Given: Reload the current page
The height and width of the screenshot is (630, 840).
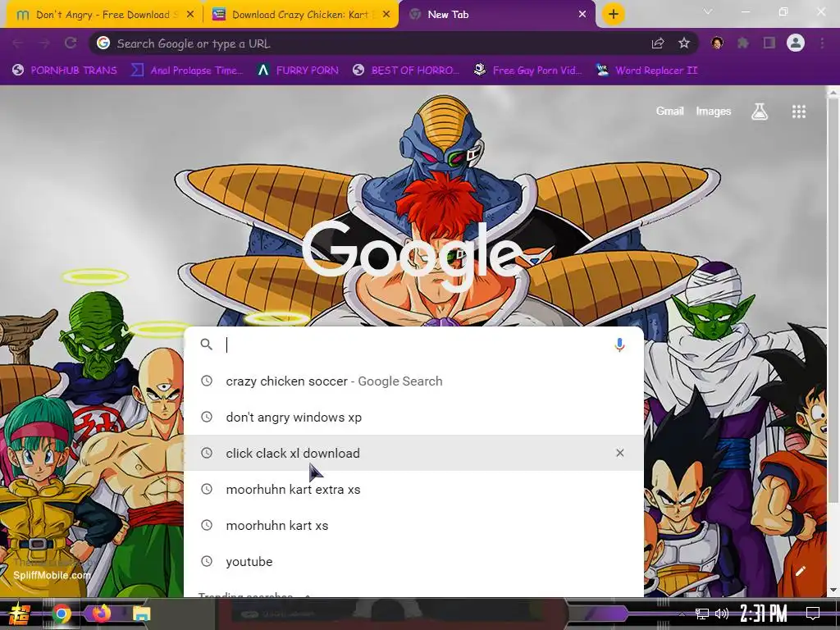Looking at the screenshot, I should pos(71,43).
